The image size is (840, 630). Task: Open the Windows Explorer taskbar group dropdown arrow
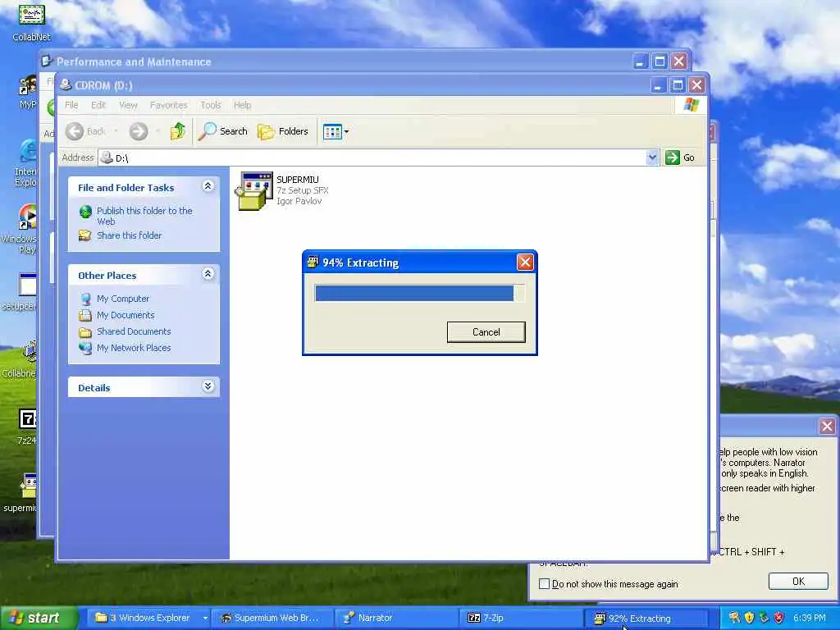coord(204,619)
